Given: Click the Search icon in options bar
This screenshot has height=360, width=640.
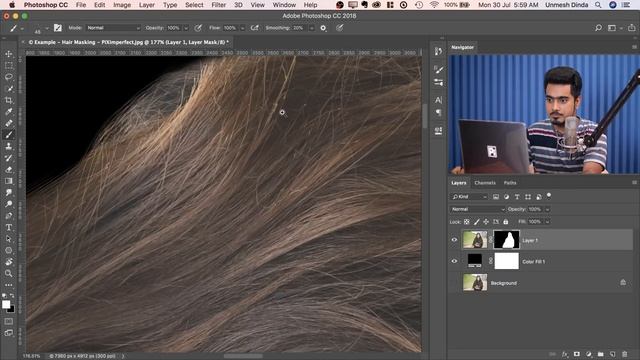Looking at the screenshot, I should pyautogui.click(x=598, y=28).
